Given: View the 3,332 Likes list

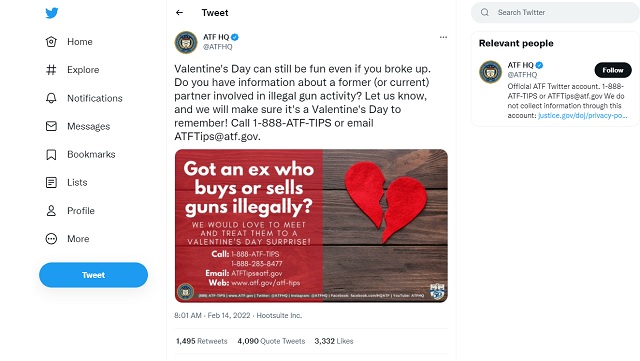Looking at the screenshot, I should pyautogui.click(x=334, y=341).
